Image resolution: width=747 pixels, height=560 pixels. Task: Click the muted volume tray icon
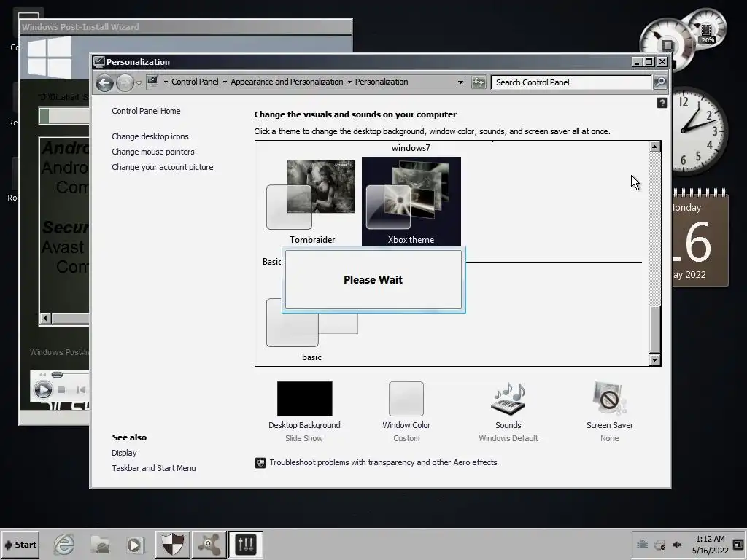click(677, 545)
